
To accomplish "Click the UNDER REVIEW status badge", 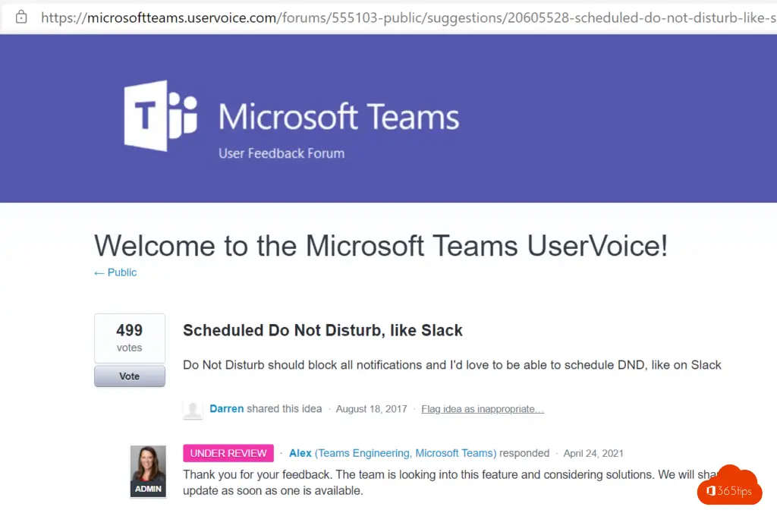I will [x=228, y=453].
